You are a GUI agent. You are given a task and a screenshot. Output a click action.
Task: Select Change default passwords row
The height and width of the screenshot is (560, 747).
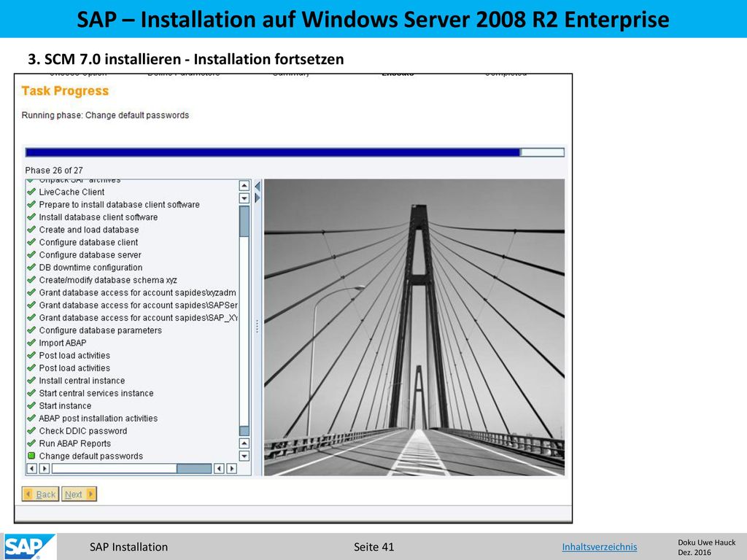pos(90,456)
